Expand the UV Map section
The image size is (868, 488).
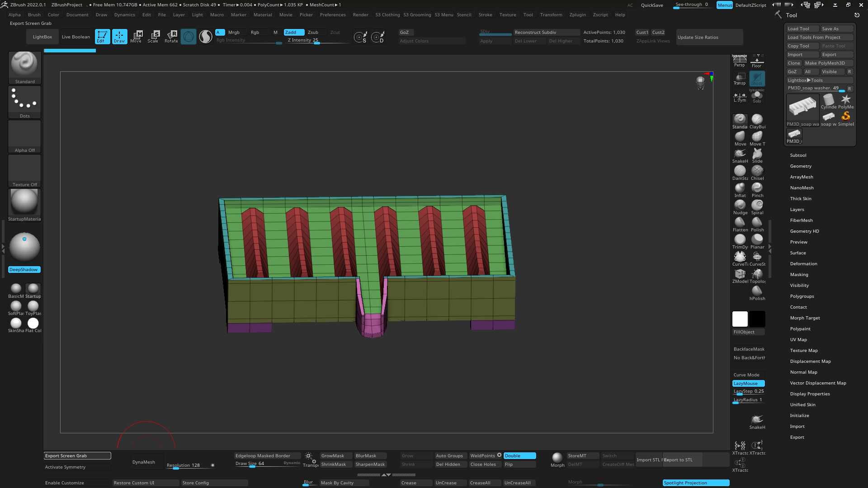[798, 339]
